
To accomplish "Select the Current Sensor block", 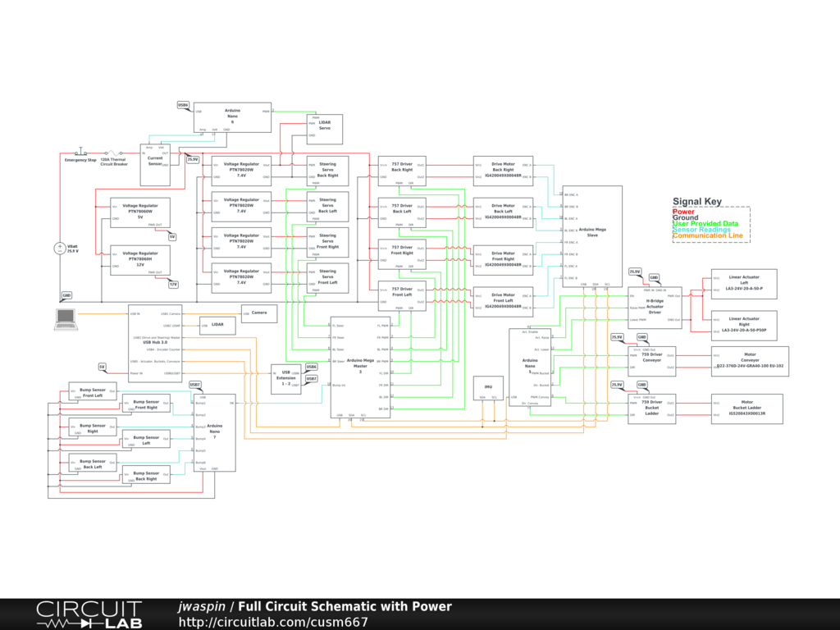I will [x=155, y=158].
